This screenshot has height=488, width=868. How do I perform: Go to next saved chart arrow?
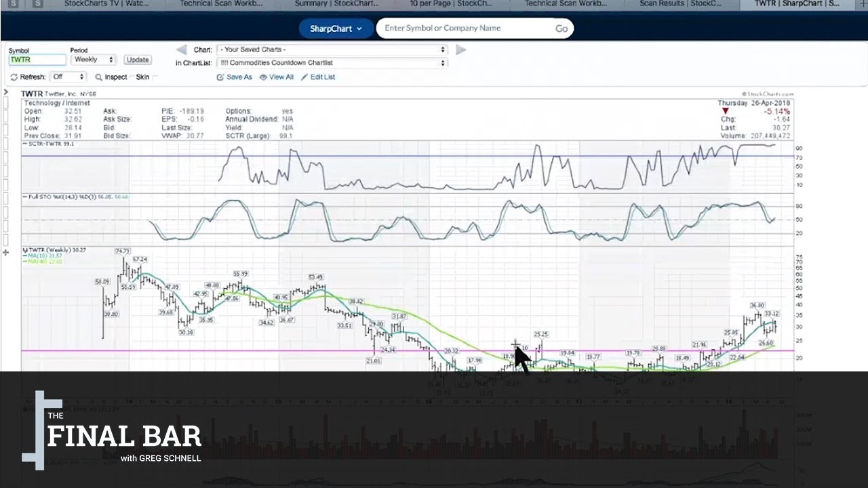click(461, 49)
